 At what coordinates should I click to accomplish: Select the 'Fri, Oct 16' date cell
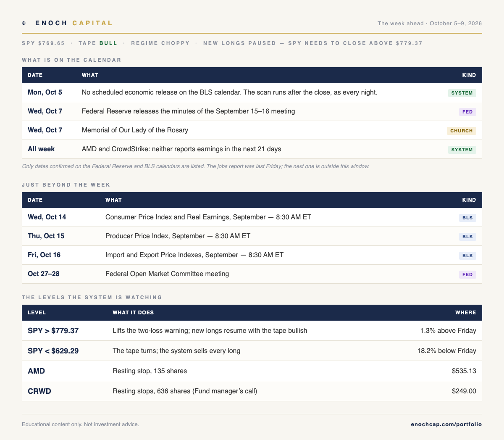click(44, 255)
